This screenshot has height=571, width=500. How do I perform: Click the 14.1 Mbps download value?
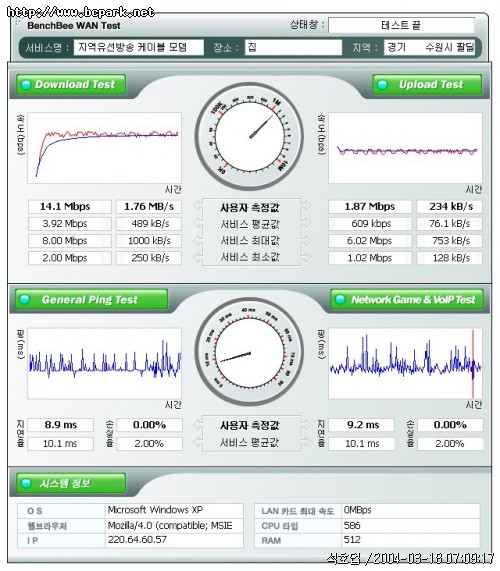(x=70, y=206)
